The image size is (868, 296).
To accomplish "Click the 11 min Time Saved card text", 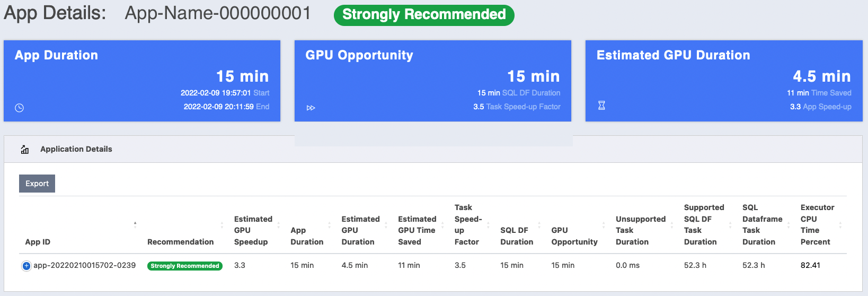I will click(x=819, y=93).
